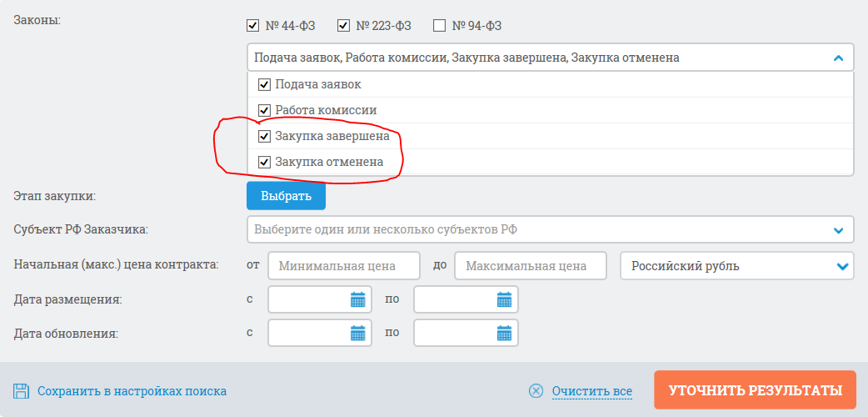Toggle 'Работа комиссии' option in list

pyautogui.click(x=265, y=110)
